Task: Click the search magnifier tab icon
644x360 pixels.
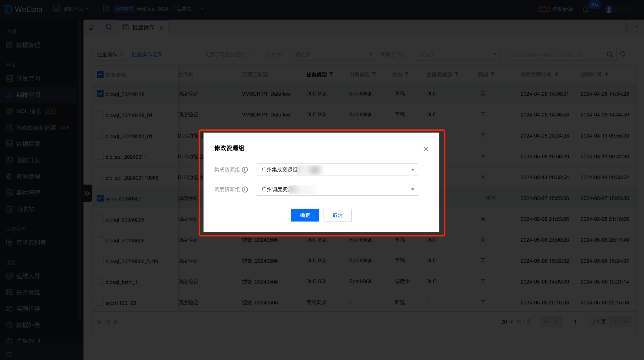Action: click(x=108, y=27)
